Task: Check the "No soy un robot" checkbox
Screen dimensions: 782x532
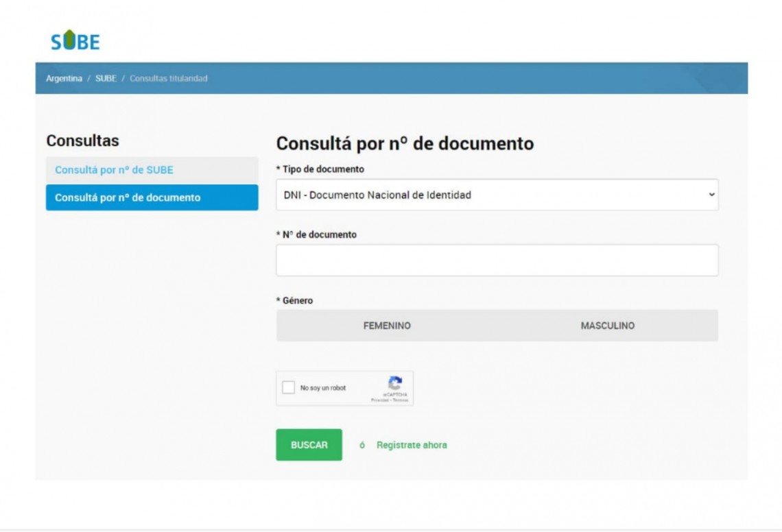Action: [288, 388]
